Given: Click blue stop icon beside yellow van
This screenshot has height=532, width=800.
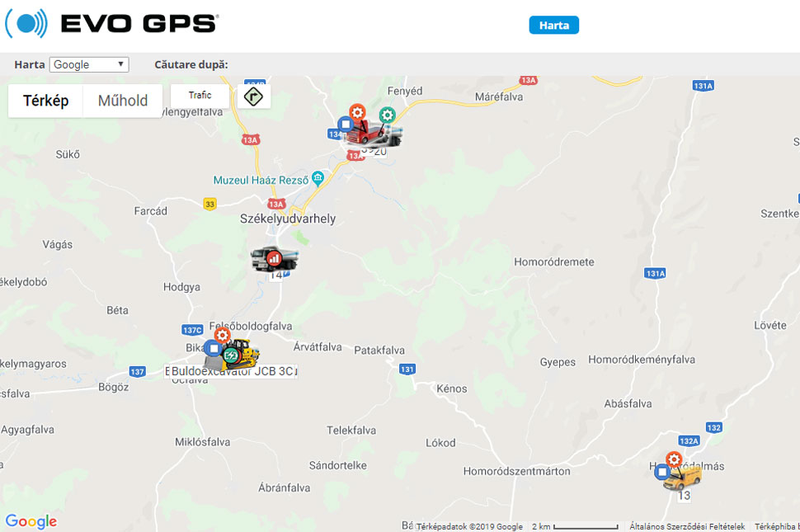Looking at the screenshot, I should 662,472.
